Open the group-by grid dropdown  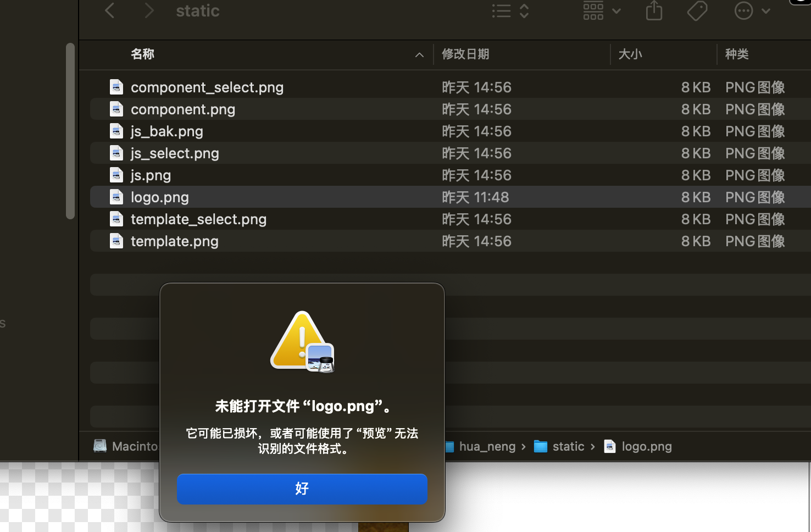601,10
